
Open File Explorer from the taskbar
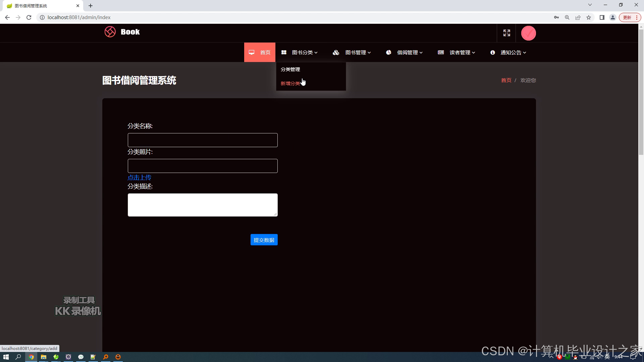point(44,357)
